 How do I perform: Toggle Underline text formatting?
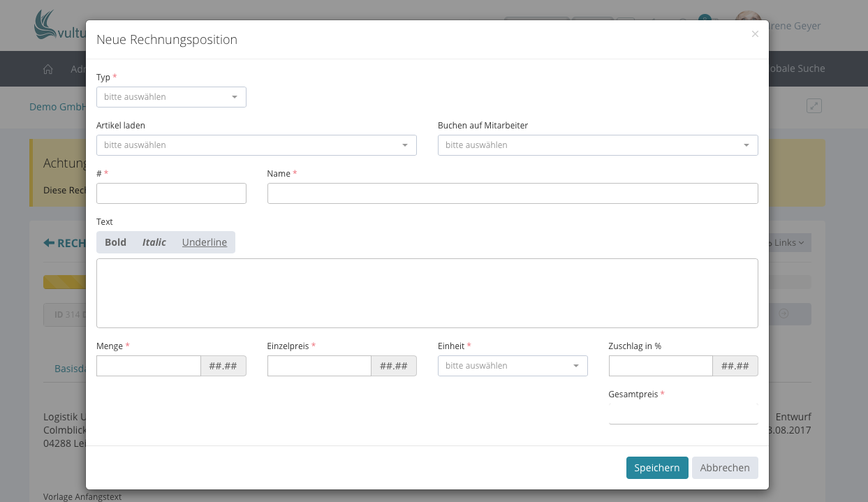coord(204,242)
